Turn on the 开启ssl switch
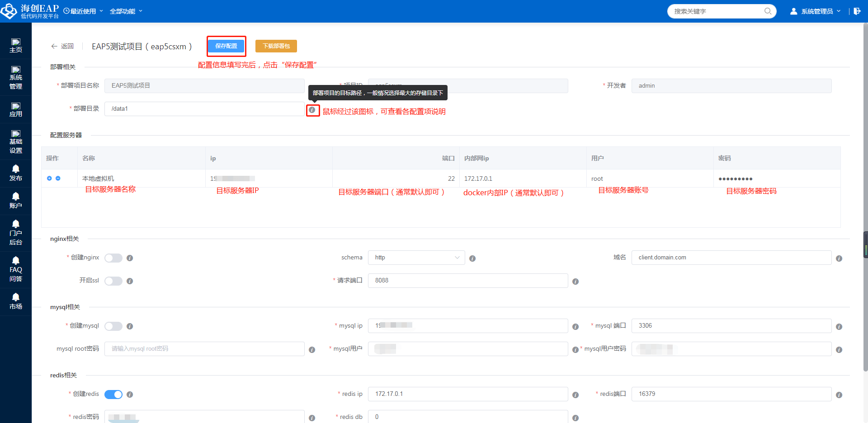The image size is (868, 423). pos(113,281)
